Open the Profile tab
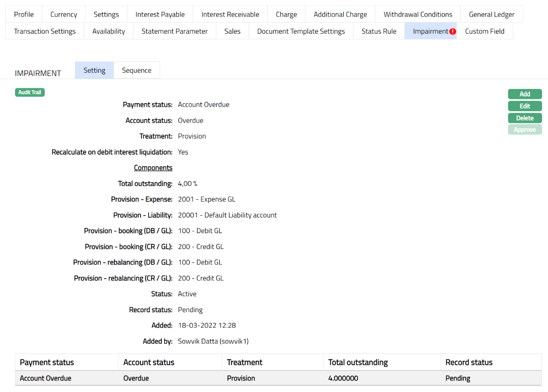 [23, 14]
